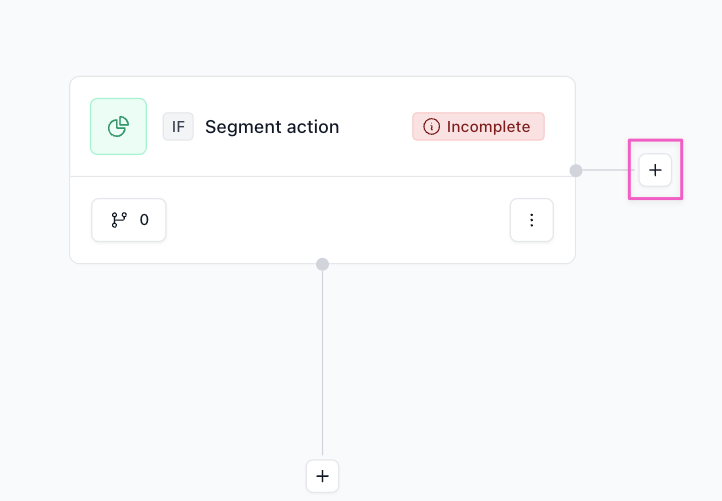Image resolution: width=722 pixels, height=501 pixels.
Task: Click the number 0 in branch counter
Action: (x=144, y=220)
